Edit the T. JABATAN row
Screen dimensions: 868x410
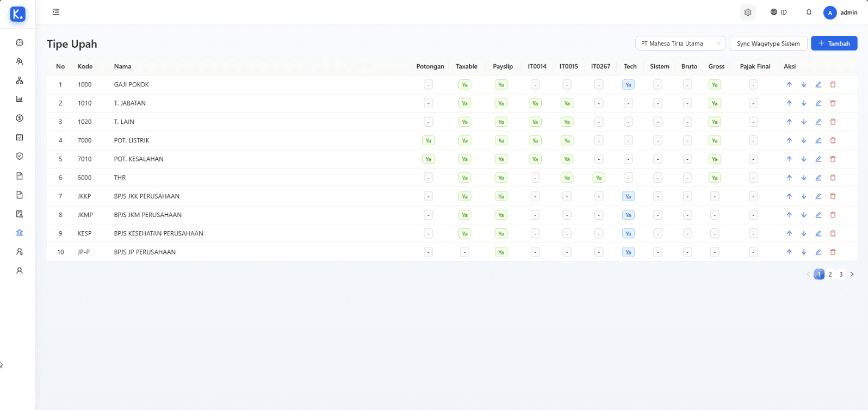click(818, 103)
